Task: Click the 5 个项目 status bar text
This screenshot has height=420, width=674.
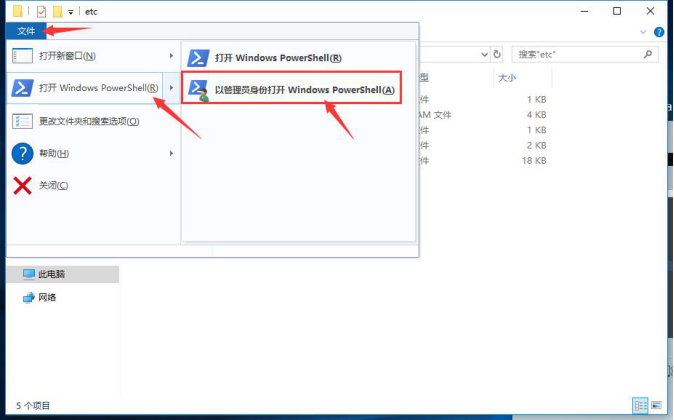Action: coord(33,406)
